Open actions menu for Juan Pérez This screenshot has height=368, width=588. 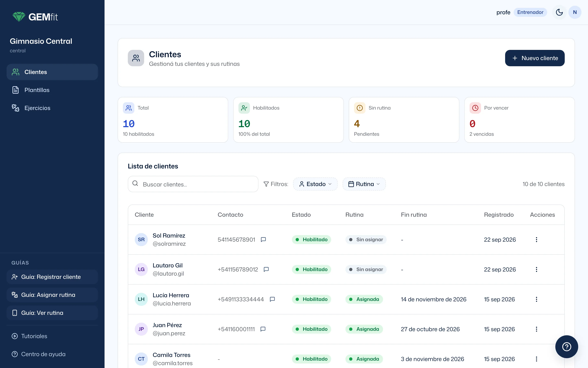tap(536, 329)
